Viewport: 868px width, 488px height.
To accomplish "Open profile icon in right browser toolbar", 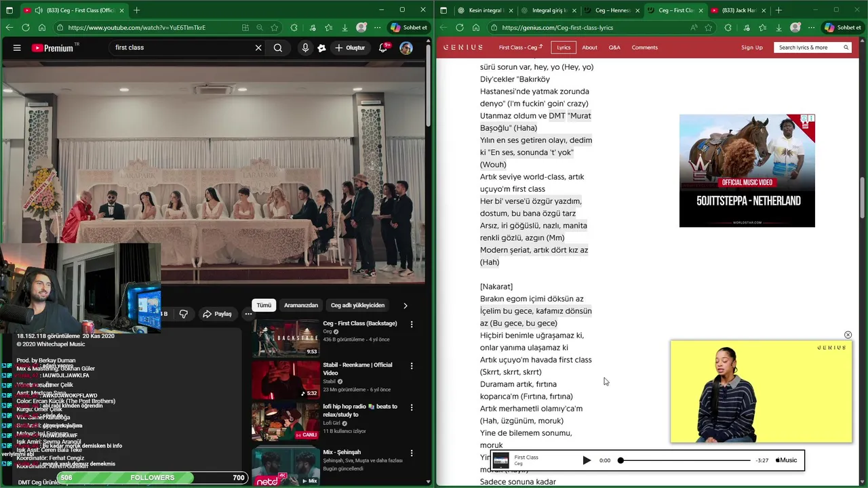I will point(795,28).
